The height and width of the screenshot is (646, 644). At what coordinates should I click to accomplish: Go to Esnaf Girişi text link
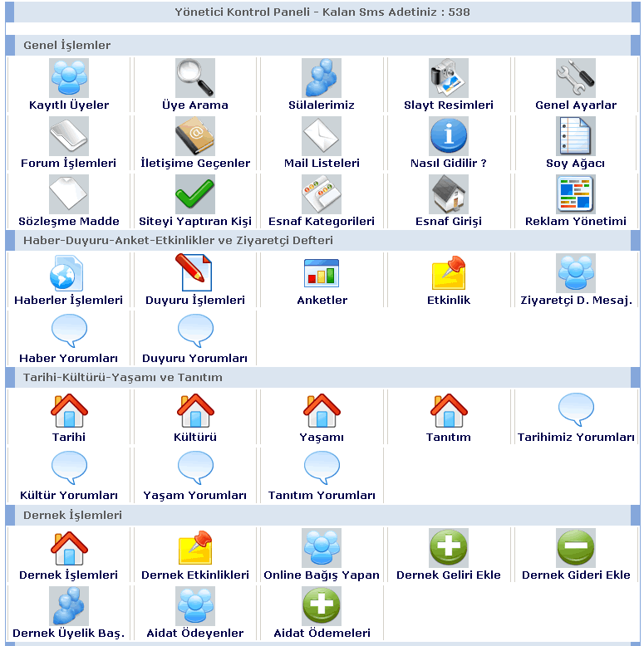point(449,221)
